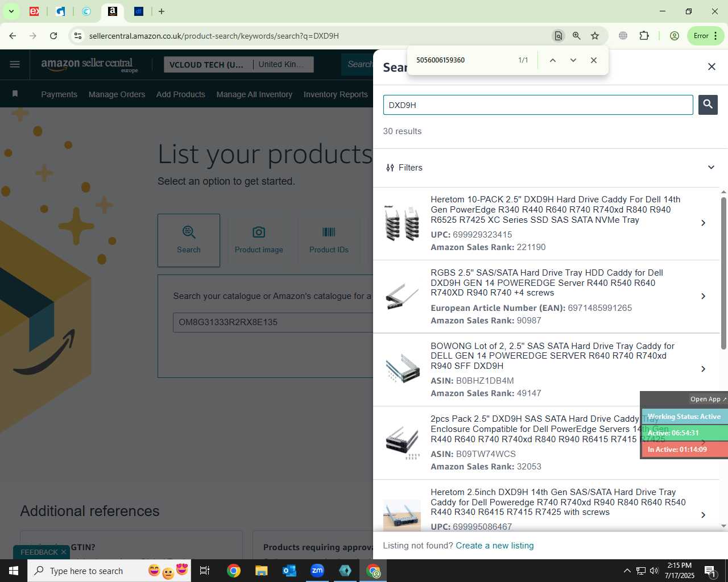The height and width of the screenshot is (582, 728).
Task: Bookmark this page with the star icon
Action: point(595,36)
